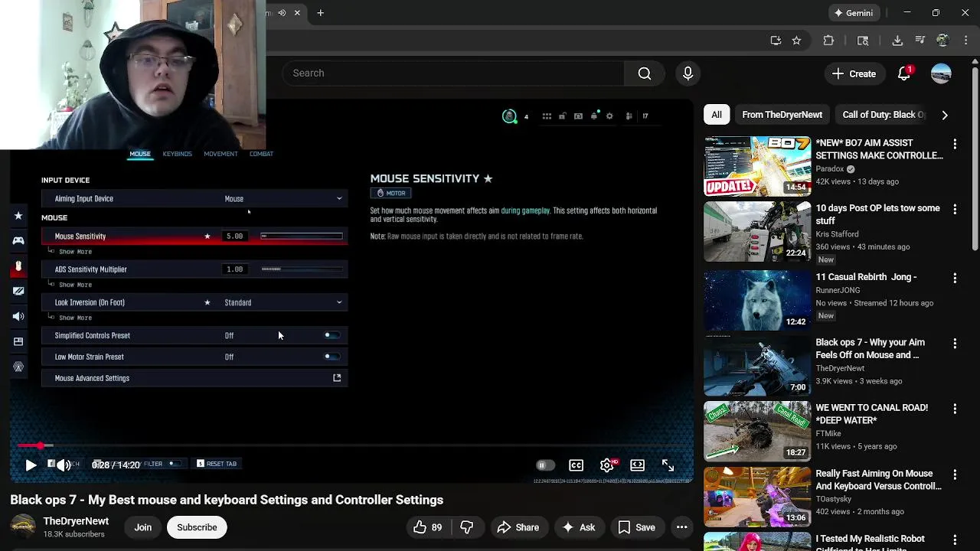This screenshot has width=980, height=551.
Task: Adjust Mouse Sensitivity slider
Action: click(x=302, y=236)
